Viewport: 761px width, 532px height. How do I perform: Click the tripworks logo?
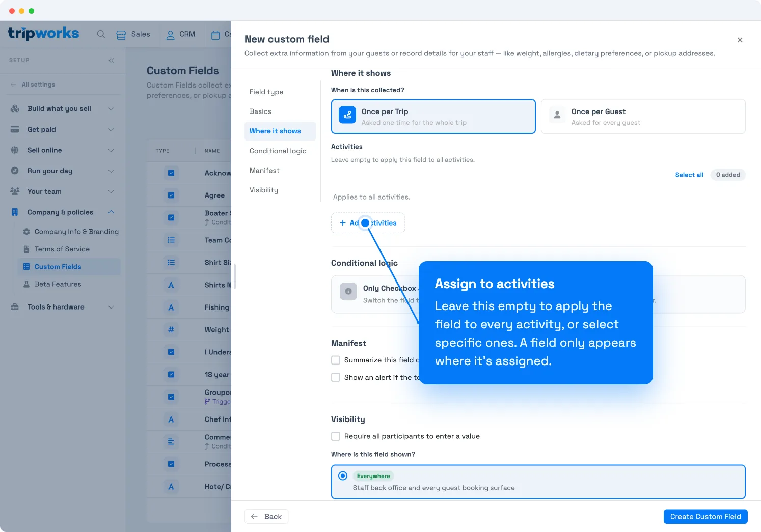click(x=43, y=34)
